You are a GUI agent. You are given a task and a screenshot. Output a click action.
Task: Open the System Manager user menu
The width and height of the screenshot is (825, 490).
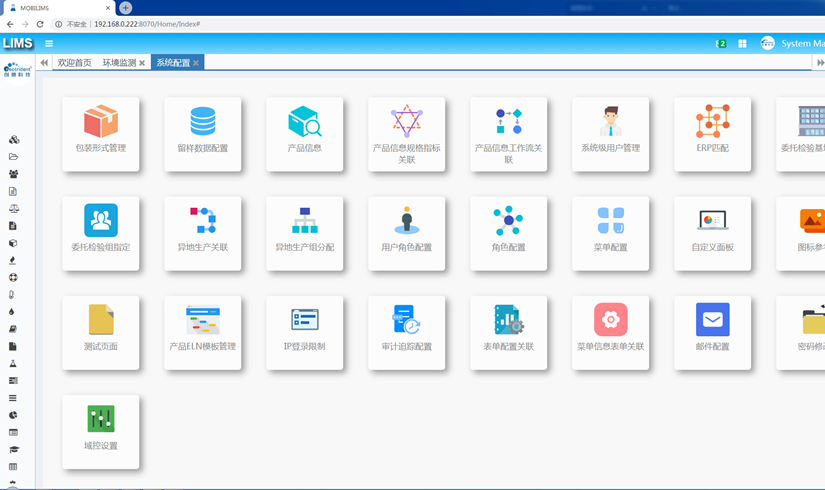click(x=792, y=44)
